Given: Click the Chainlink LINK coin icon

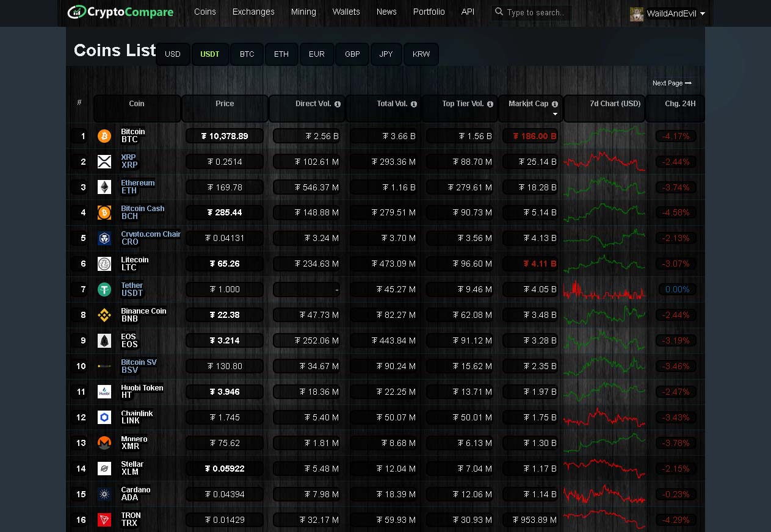Looking at the screenshot, I should [104, 418].
